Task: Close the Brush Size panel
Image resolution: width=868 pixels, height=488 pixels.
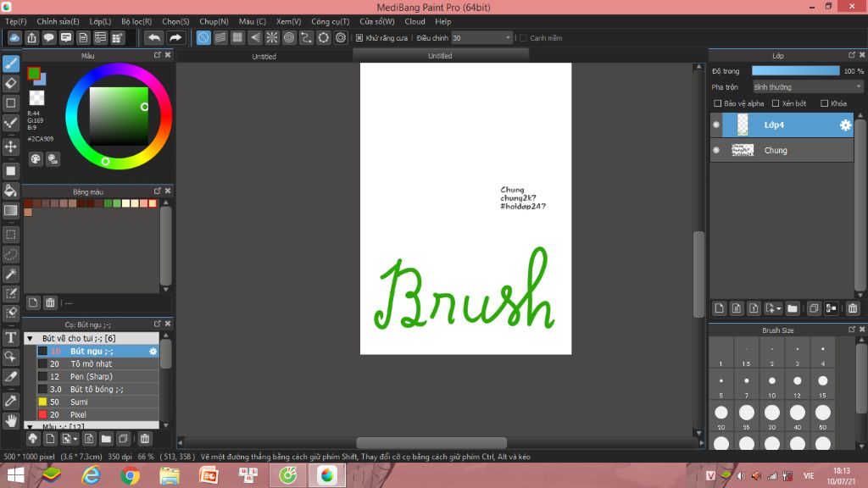Action: pyautogui.click(x=862, y=330)
